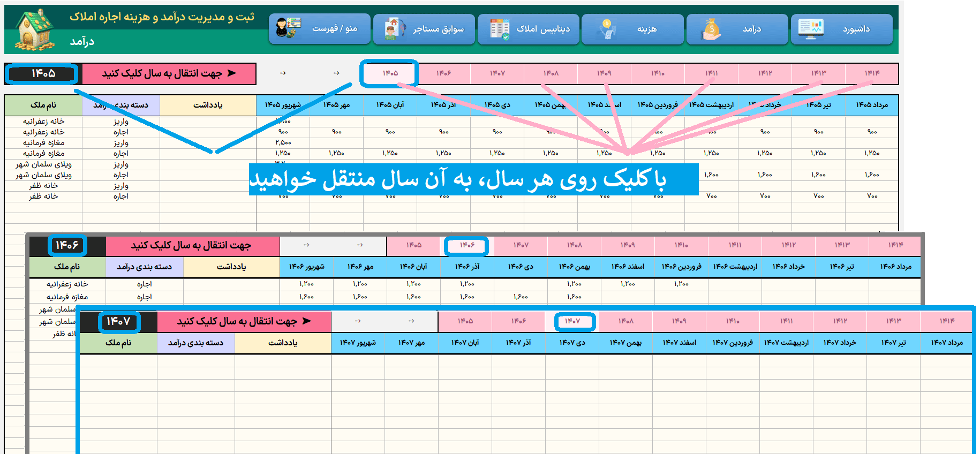Select year tab ۱۴۱۱ in the front sheet
The width and height of the screenshot is (980, 454).
click(x=786, y=321)
